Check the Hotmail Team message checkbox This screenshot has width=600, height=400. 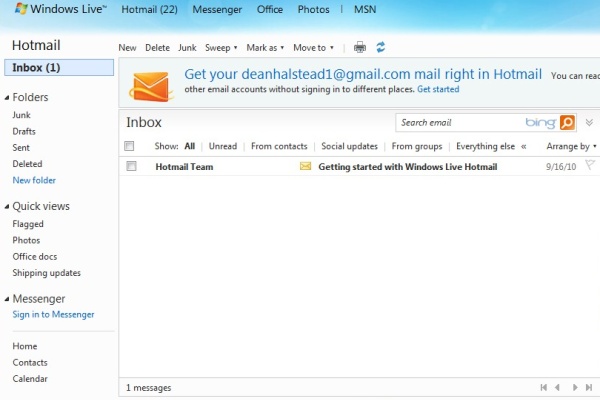pos(131,166)
